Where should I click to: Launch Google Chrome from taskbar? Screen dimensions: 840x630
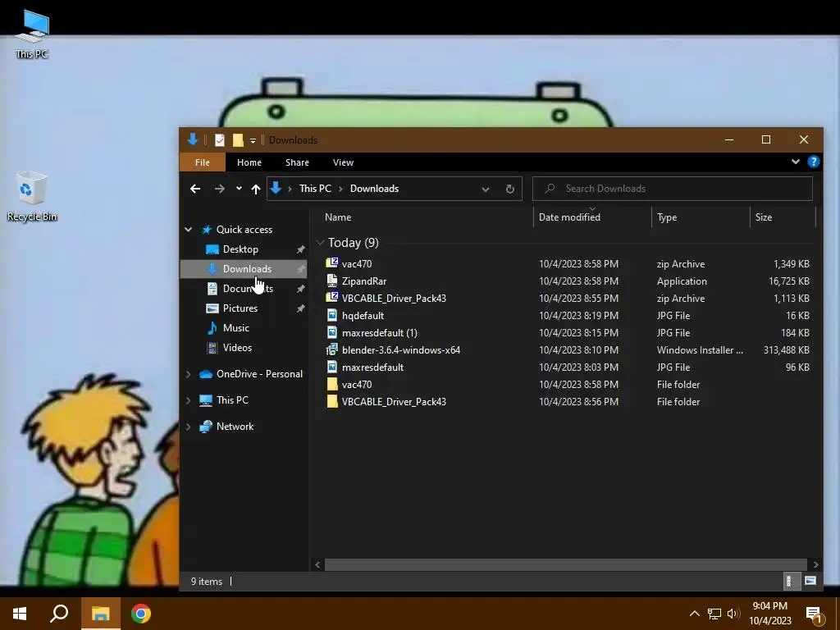(x=141, y=614)
